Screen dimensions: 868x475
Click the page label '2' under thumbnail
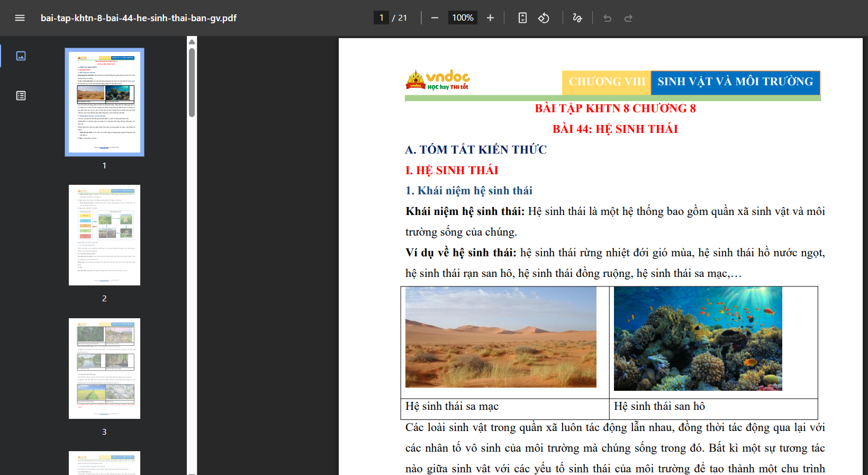[104, 299]
